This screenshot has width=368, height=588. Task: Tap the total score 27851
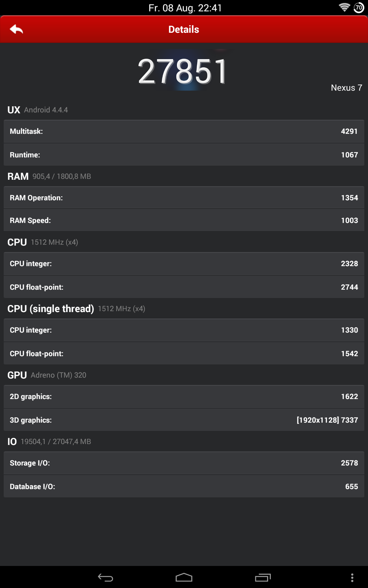click(183, 72)
